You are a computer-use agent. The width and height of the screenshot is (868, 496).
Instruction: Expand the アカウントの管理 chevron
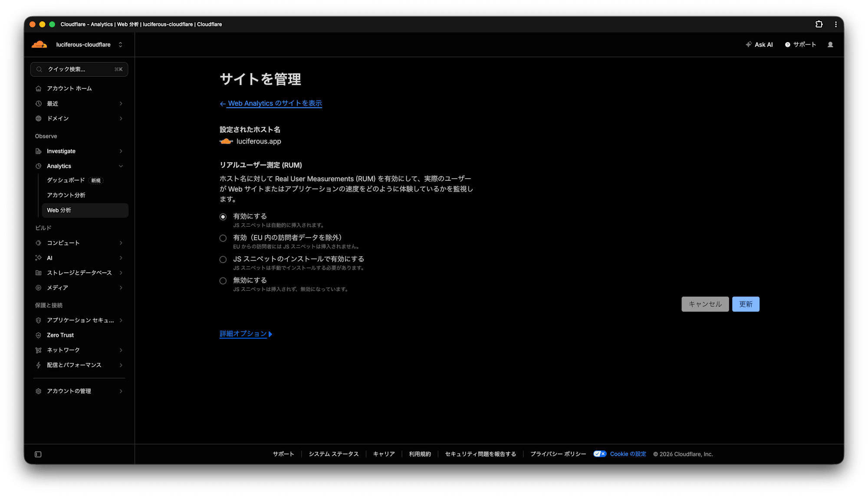121,391
